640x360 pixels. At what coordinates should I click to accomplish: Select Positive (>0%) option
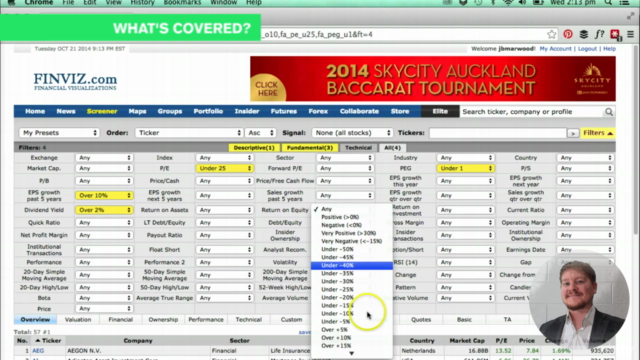point(352,217)
